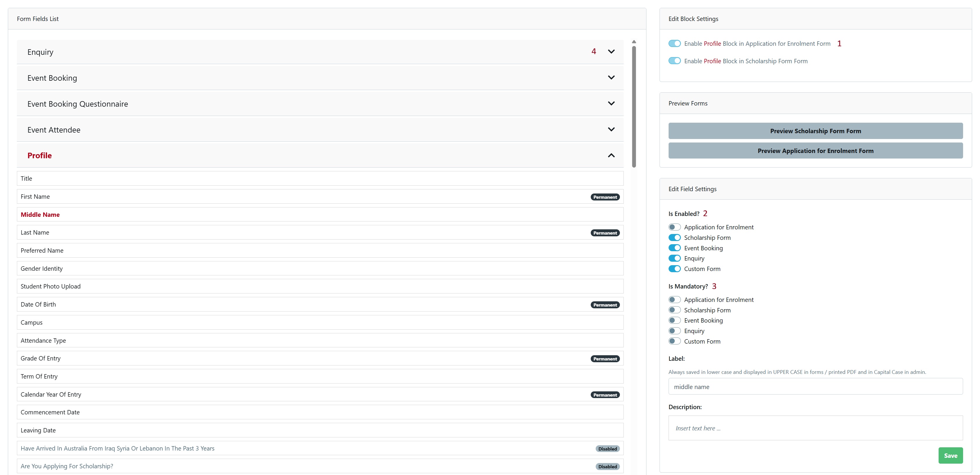Make Event Booking mandatory toggle on
The width and height of the screenshot is (980, 475).
pyautogui.click(x=674, y=321)
